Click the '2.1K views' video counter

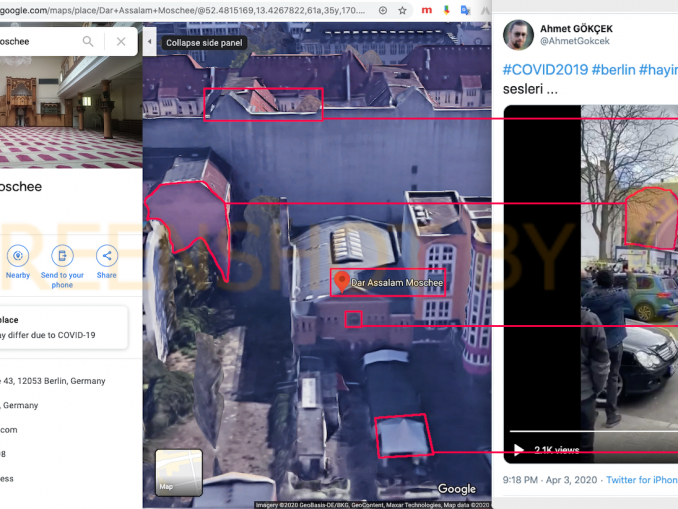pyautogui.click(x=556, y=450)
